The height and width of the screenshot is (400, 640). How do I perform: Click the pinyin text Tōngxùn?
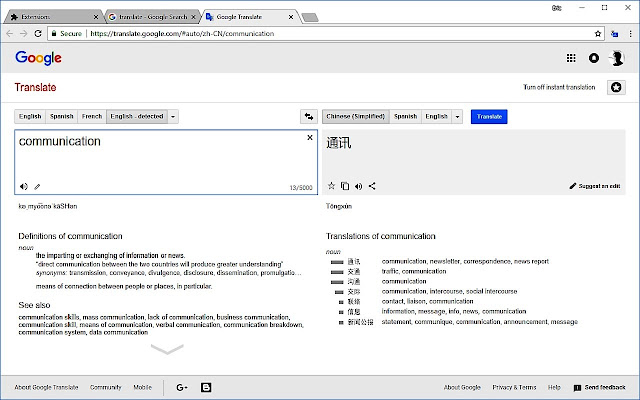pyautogui.click(x=339, y=206)
